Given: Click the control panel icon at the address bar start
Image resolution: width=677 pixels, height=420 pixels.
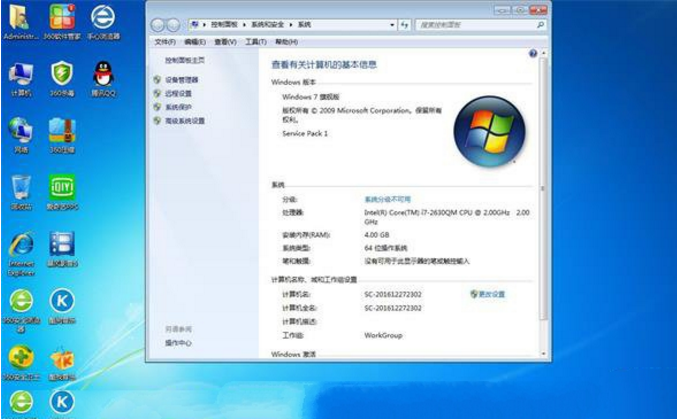Looking at the screenshot, I should 195,25.
